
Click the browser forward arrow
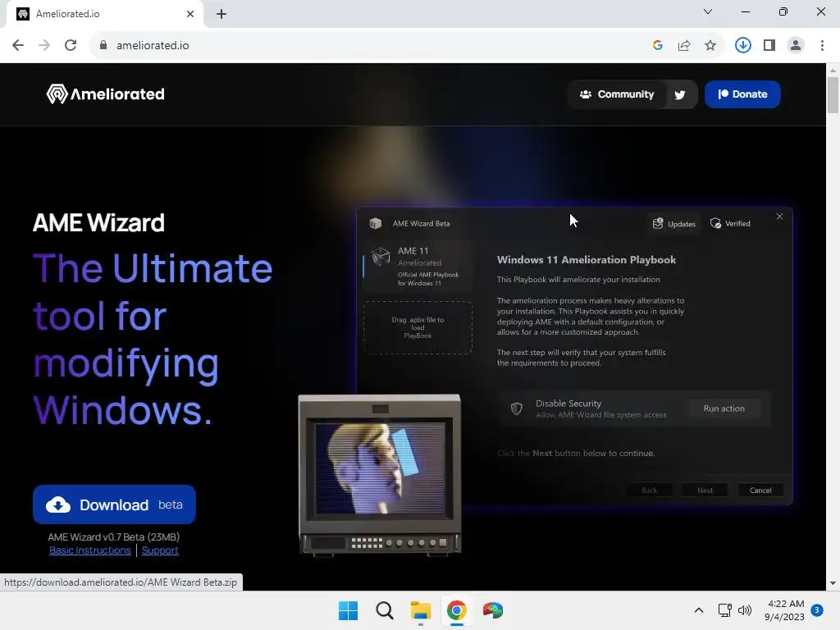click(x=44, y=45)
